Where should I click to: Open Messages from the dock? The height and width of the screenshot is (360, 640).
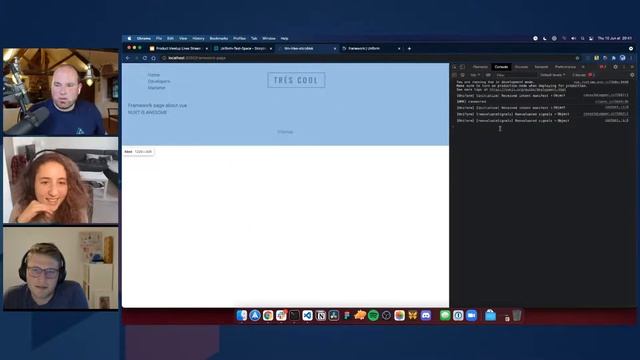pyautogui.click(x=445, y=315)
